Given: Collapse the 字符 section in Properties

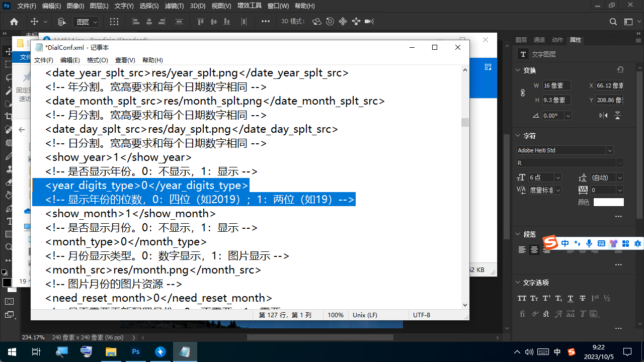Looking at the screenshot, I should click(x=518, y=136).
